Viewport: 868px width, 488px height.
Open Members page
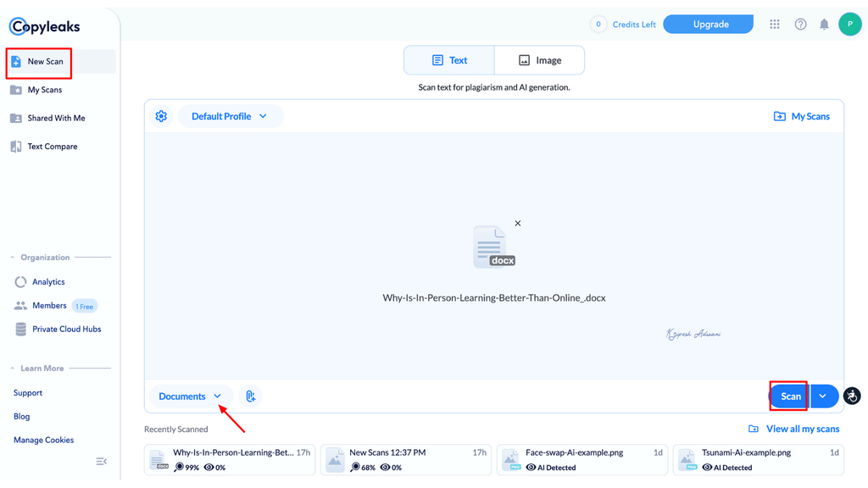click(48, 305)
